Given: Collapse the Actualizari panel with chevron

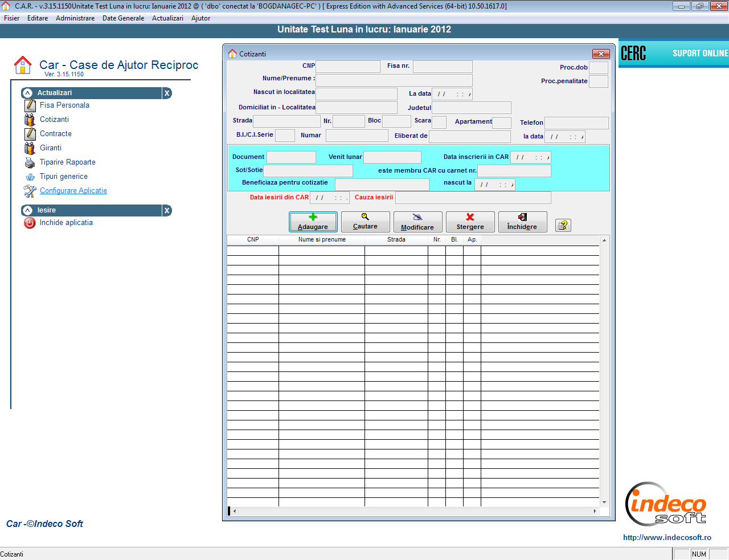Looking at the screenshot, I should click(27, 93).
